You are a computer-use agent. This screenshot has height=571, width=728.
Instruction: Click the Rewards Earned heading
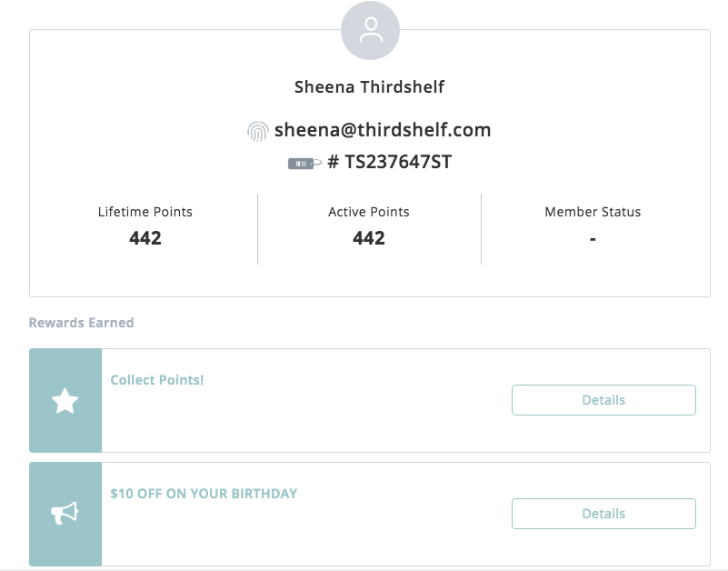[x=81, y=323]
